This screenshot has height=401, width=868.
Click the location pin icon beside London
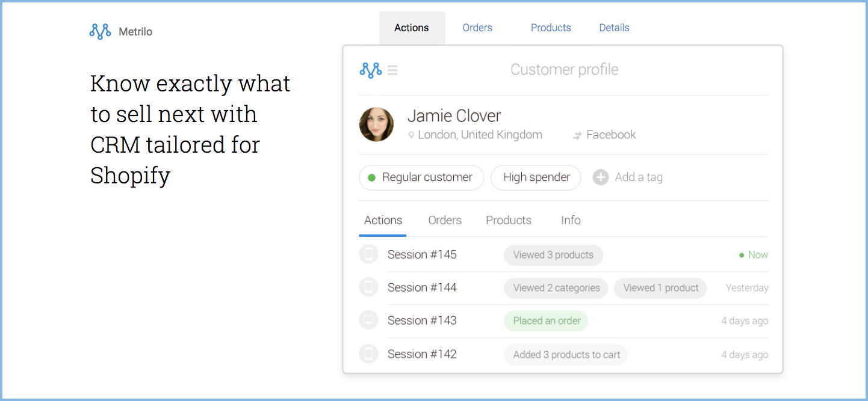click(x=411, y=135)
